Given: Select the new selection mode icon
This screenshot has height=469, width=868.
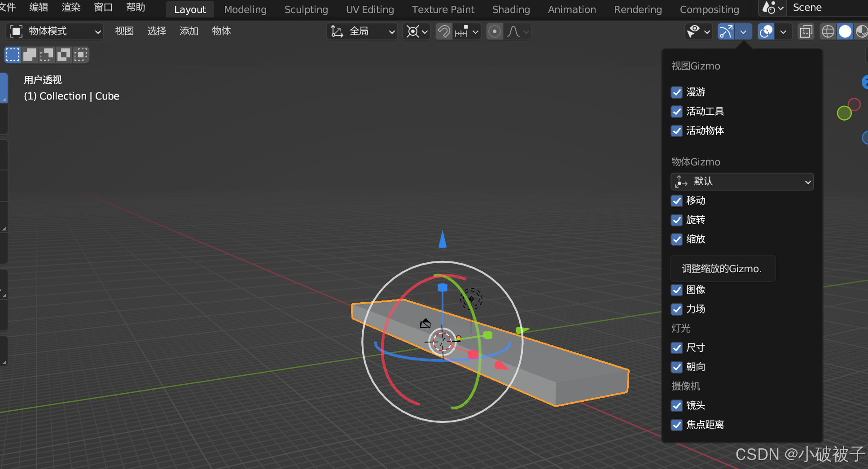Looking at the screenshot, I should 13,55.
